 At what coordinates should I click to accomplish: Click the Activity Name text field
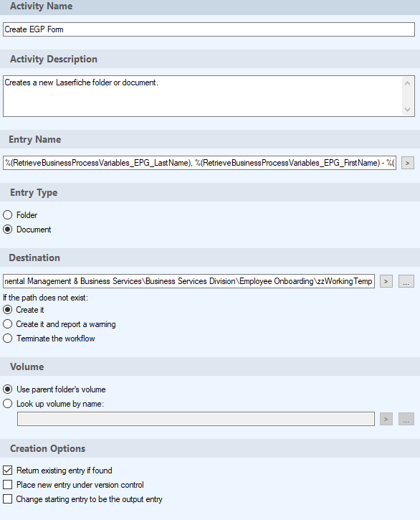pos(209,29)
